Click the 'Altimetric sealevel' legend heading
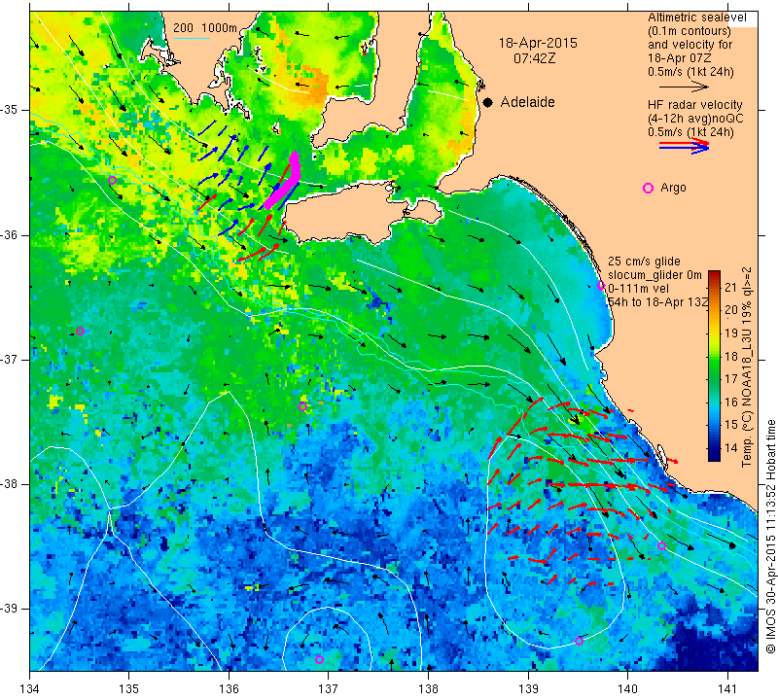The width and height of the screenshot is (778, 700). click(x=696, y=17)
